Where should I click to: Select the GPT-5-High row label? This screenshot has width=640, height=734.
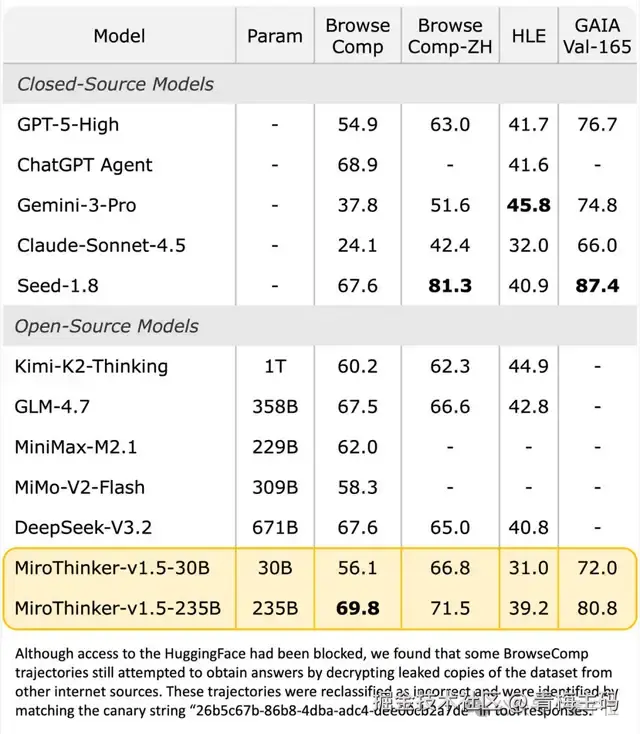tap(68, 125)
